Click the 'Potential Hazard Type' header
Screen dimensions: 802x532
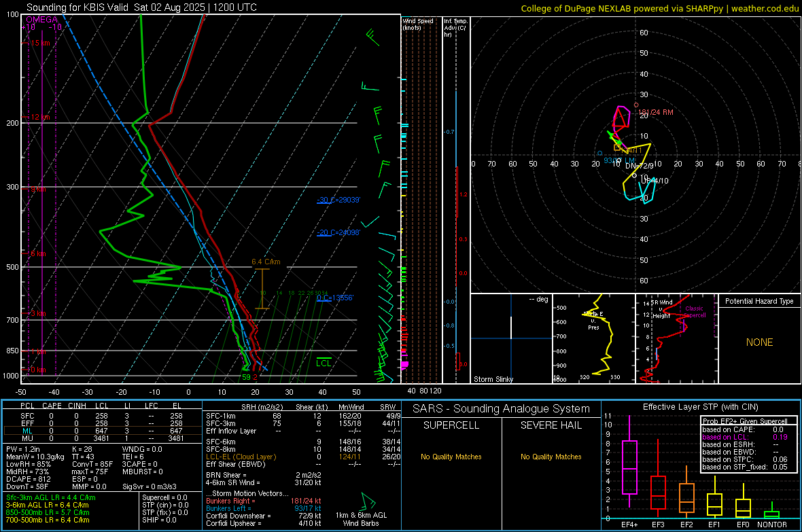[x=759, y=301]
